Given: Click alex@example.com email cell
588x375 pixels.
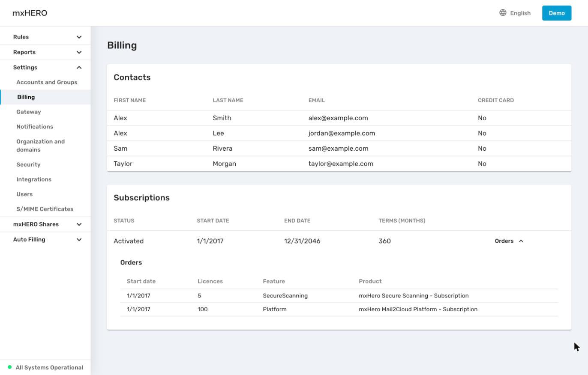Looking at the screenshot, I should (338, 118).
